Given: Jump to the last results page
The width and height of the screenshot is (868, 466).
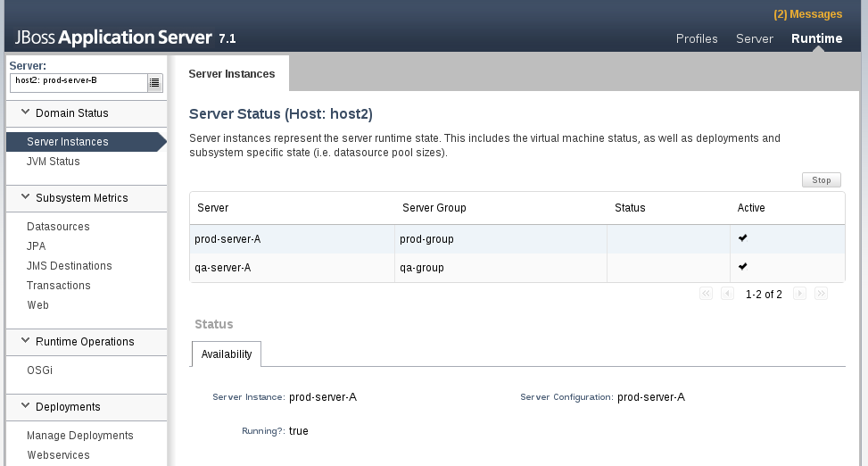Looking at the screenshot, I should (x=821, y=294).
